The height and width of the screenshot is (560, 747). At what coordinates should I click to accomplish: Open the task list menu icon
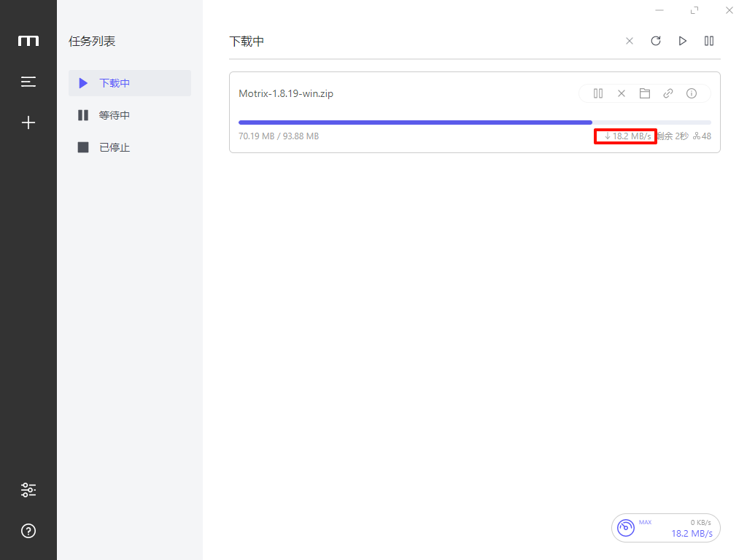28,82
